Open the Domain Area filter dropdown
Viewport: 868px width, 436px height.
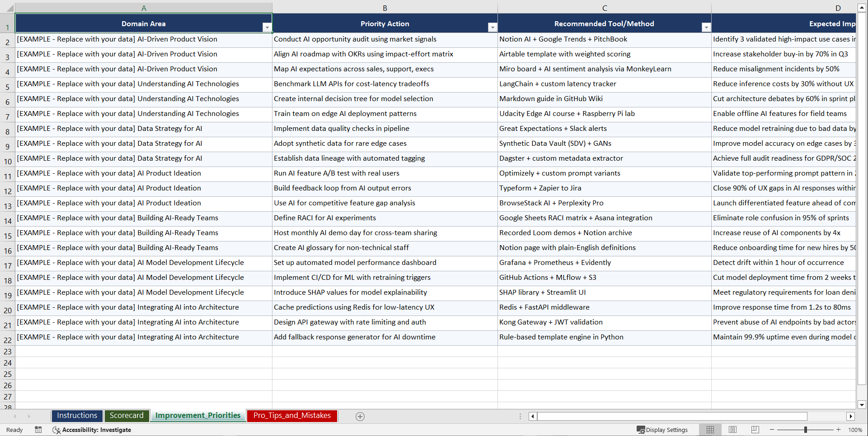coord(267,27)
